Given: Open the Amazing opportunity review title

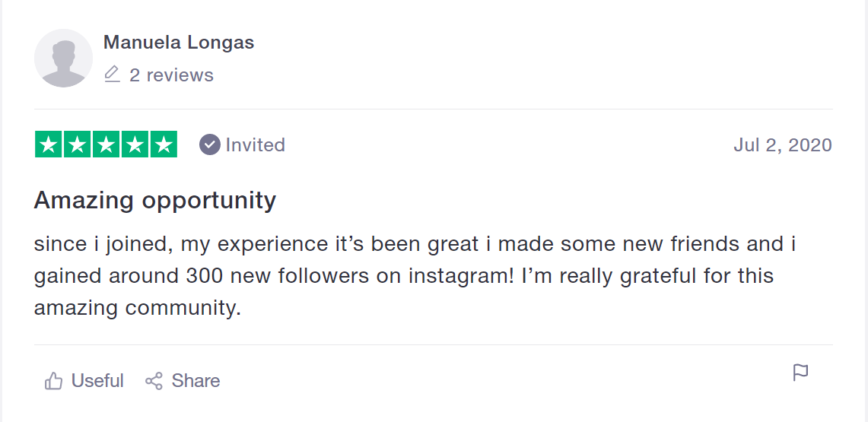Looking at the screenshot, I should (154, 201).
